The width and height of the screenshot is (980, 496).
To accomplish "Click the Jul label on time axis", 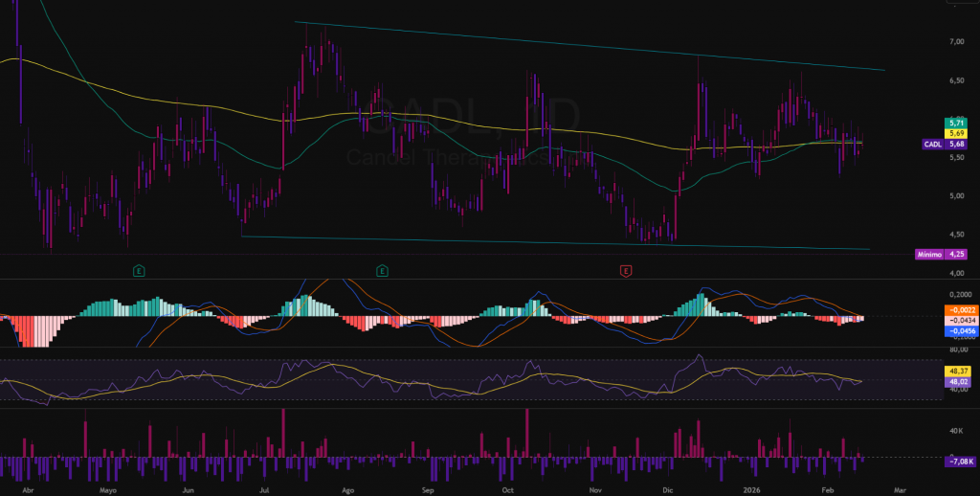I will tap(266, 490).
